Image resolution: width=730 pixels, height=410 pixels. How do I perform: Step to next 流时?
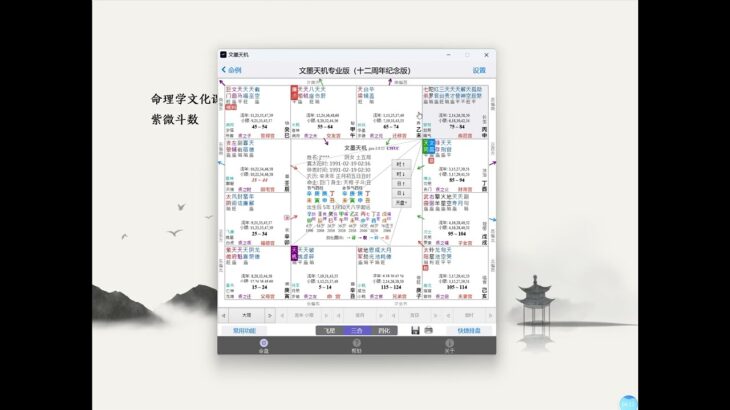click(x=490, y=316)
